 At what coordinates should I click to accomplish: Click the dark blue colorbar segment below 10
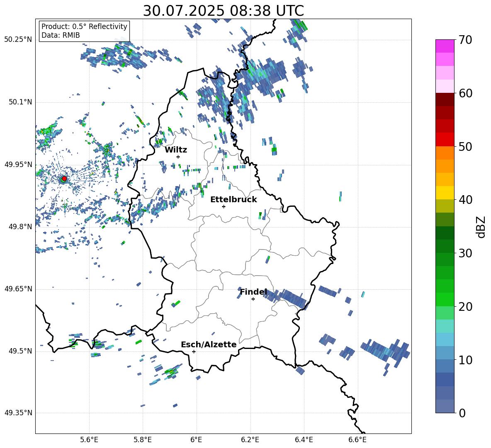pos(445,380)
